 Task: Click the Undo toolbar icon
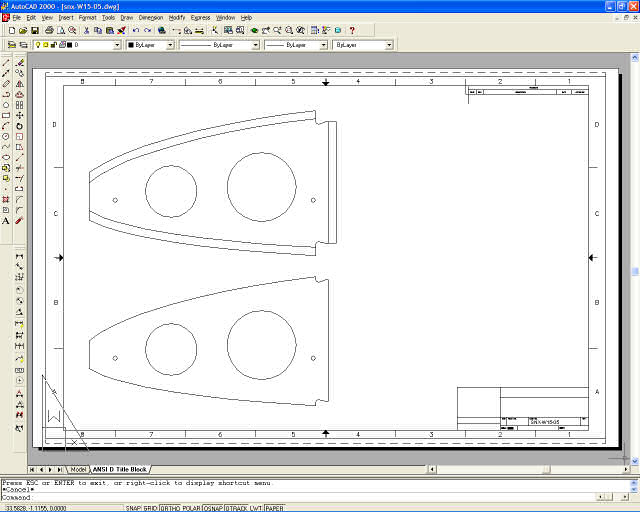[135, 31]
